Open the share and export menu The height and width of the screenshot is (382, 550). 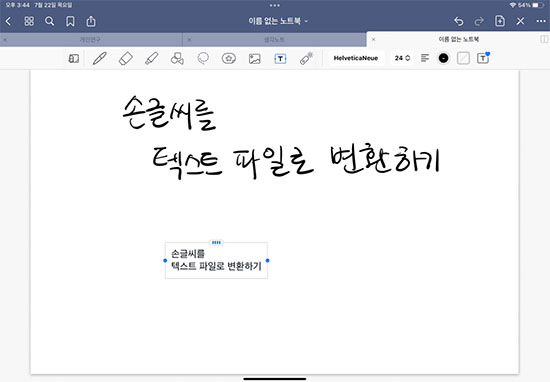click(91, 21)
